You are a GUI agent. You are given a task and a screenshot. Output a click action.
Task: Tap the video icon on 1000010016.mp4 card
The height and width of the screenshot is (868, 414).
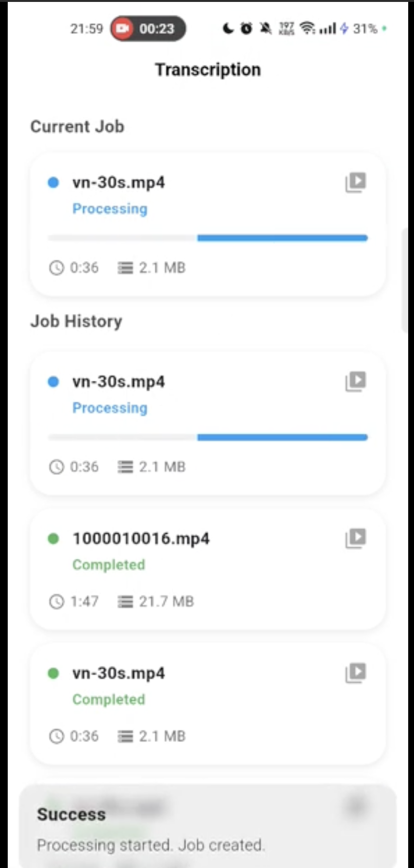coord(355,538)
